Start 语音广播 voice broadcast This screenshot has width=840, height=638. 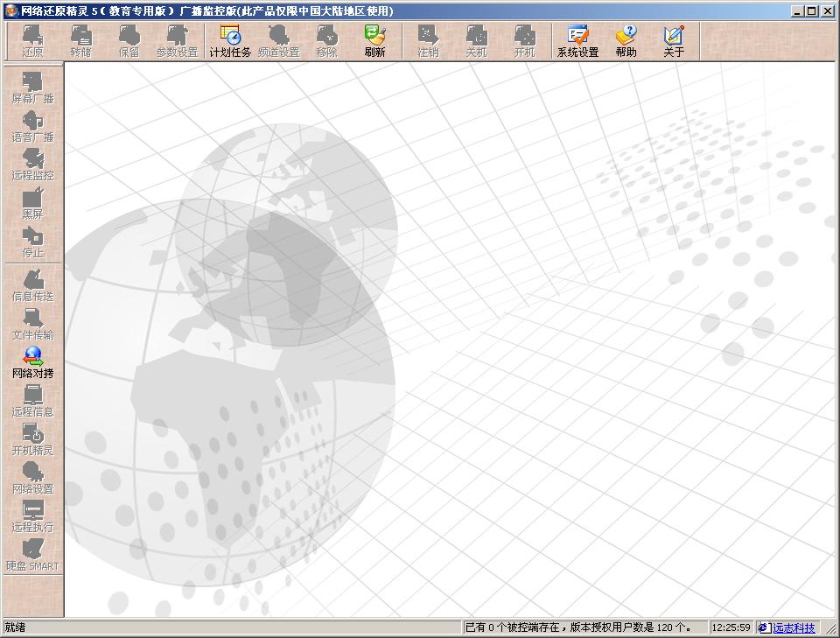(x=32, y=126)
